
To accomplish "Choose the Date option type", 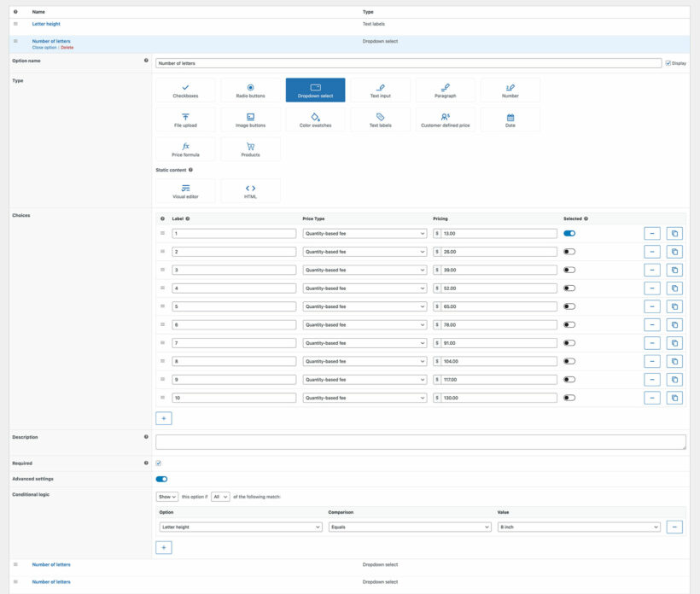I will coord(510,119).
